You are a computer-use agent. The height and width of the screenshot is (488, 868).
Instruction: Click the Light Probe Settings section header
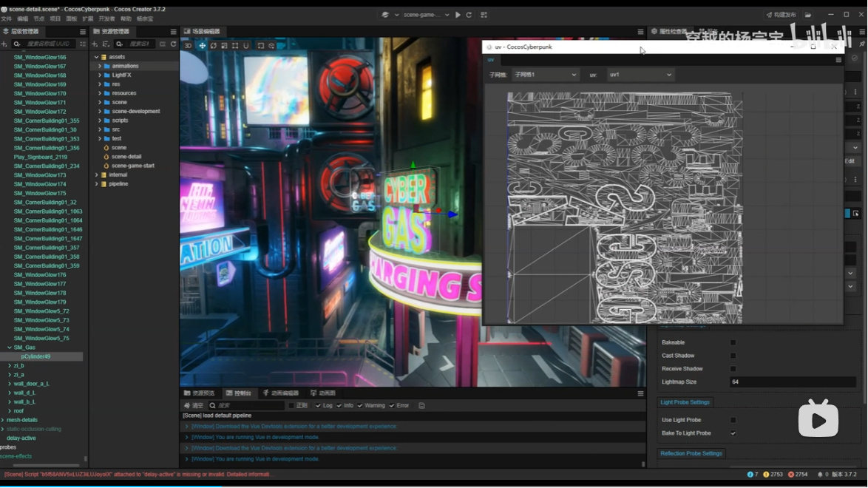point(685,402)
